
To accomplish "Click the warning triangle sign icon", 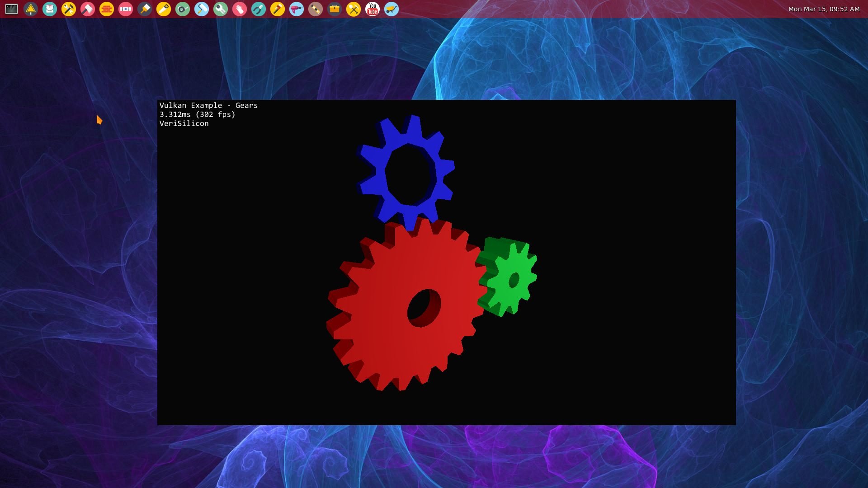I will pos(31,9).
